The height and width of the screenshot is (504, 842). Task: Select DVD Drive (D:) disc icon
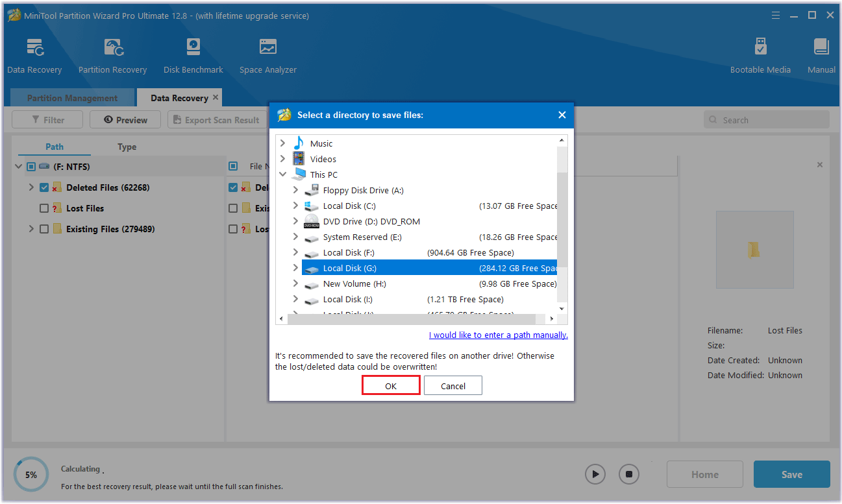[x=312, y=221]
